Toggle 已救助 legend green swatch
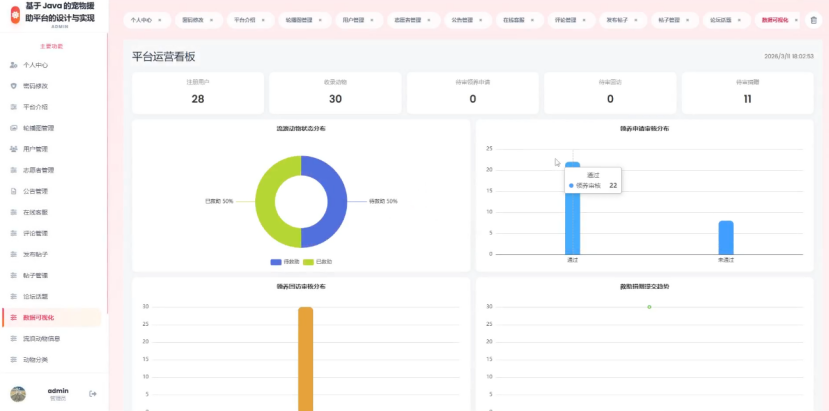This screenshot has height=411, width=829. [x=308, y=262]
